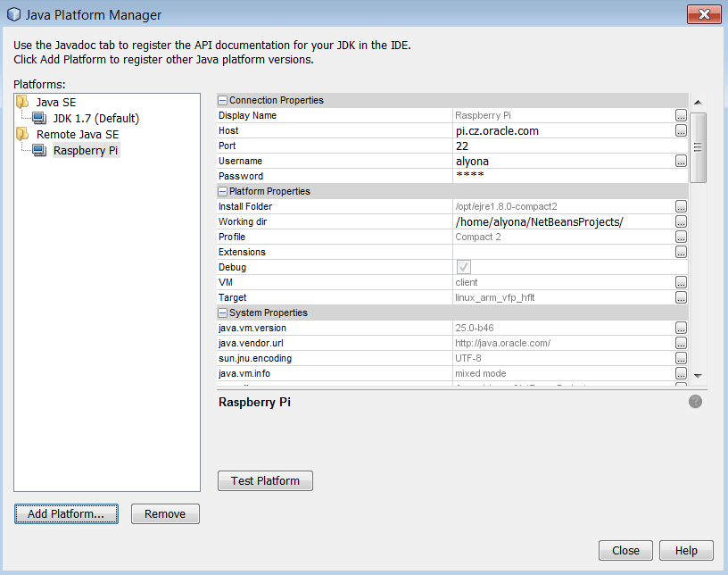Collapse the Platform Properties section
This screenshot has height=575, width=728.
click(223, 192)
